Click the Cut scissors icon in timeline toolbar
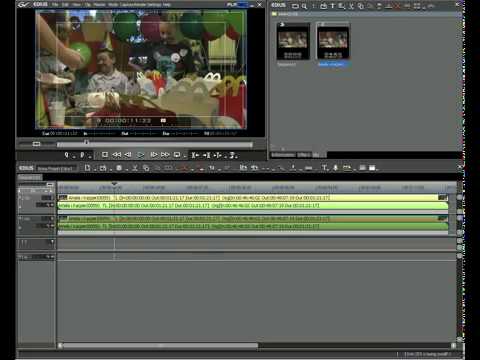The width and height of the screenshot is (480, 360). [135, 168]
